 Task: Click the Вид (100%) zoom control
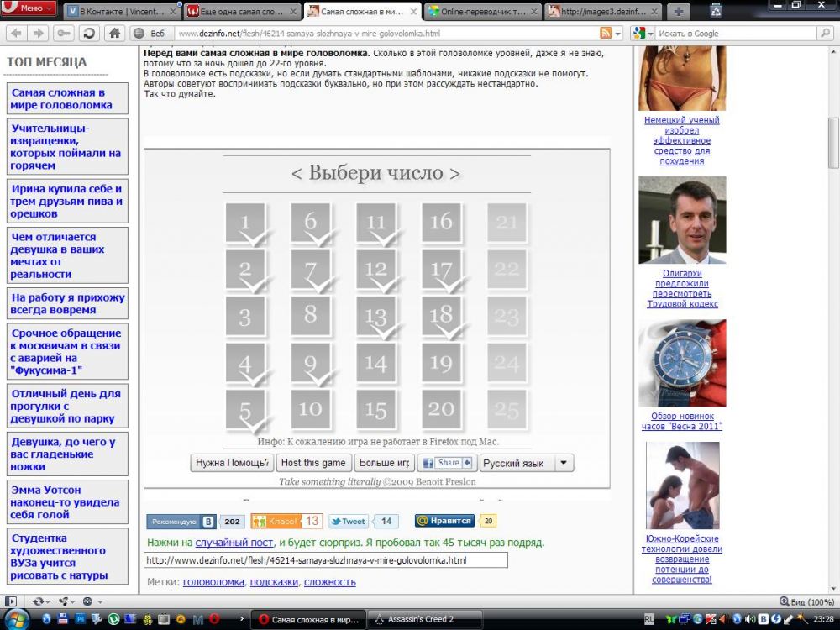[806, 601]
